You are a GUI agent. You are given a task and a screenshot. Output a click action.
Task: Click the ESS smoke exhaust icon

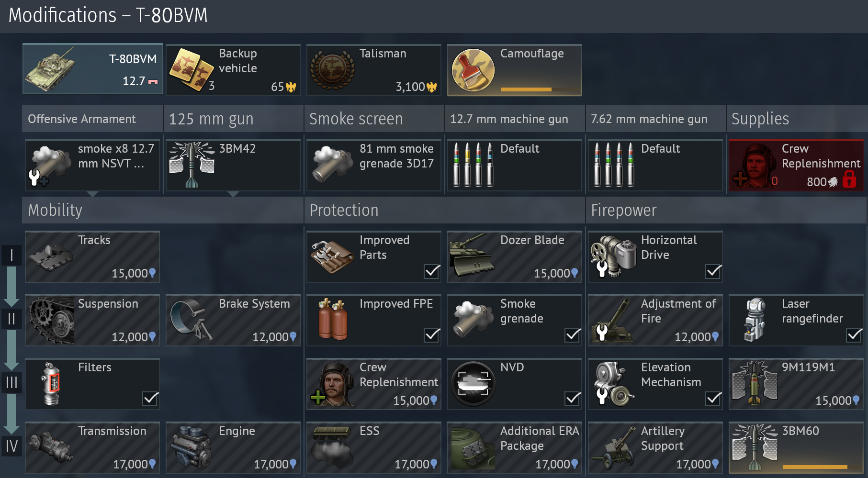point(331,448)
